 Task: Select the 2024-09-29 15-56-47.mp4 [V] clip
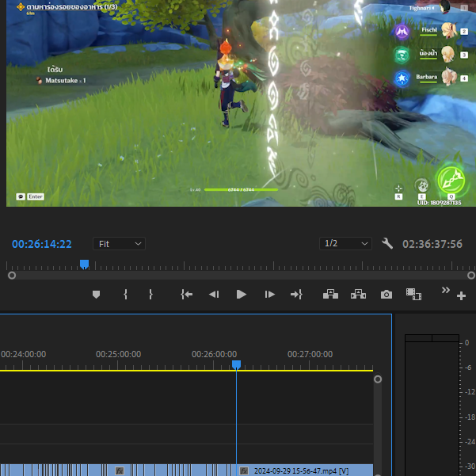point(305,470)
